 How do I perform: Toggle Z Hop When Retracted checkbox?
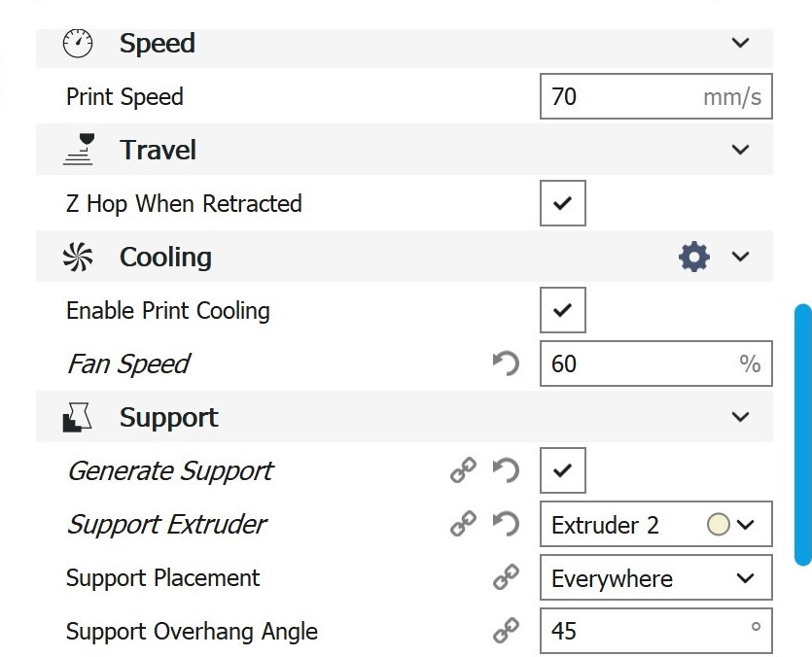[563, 204]
